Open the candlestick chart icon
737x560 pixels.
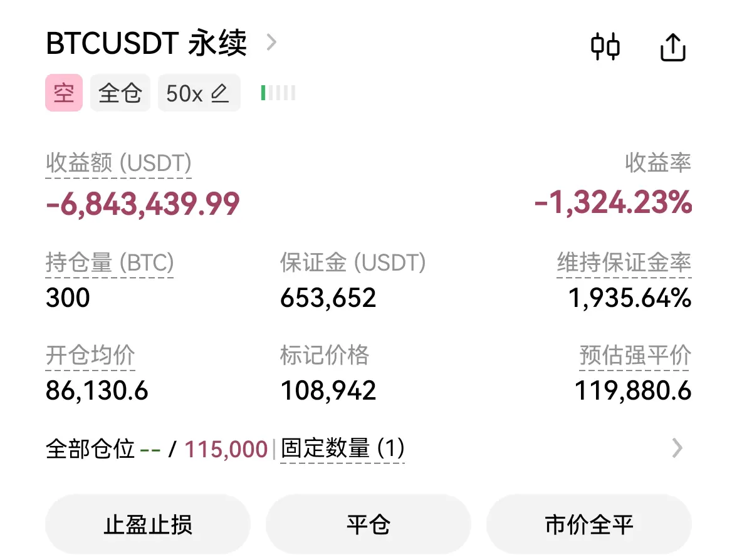coord(605,46)
